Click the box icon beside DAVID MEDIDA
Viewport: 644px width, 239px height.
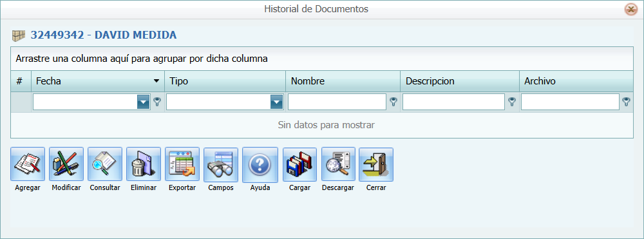pos(19,35)
